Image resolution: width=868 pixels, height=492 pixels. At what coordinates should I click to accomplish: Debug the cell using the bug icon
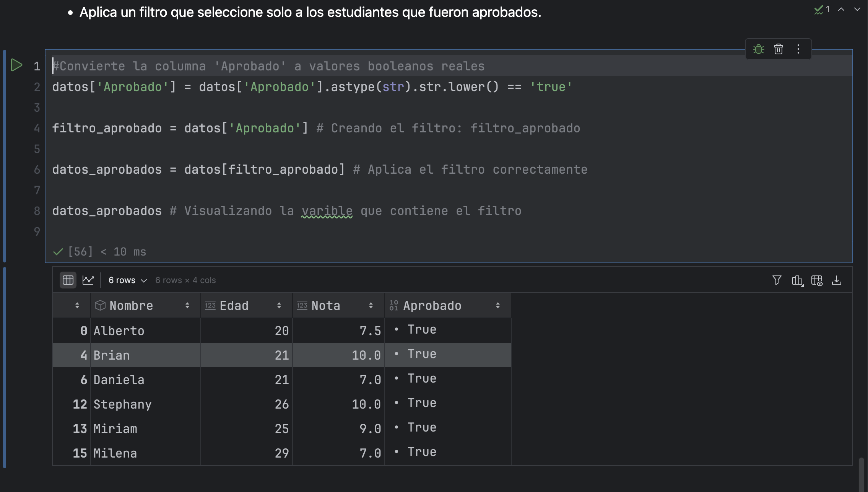[x=759, y=49]
